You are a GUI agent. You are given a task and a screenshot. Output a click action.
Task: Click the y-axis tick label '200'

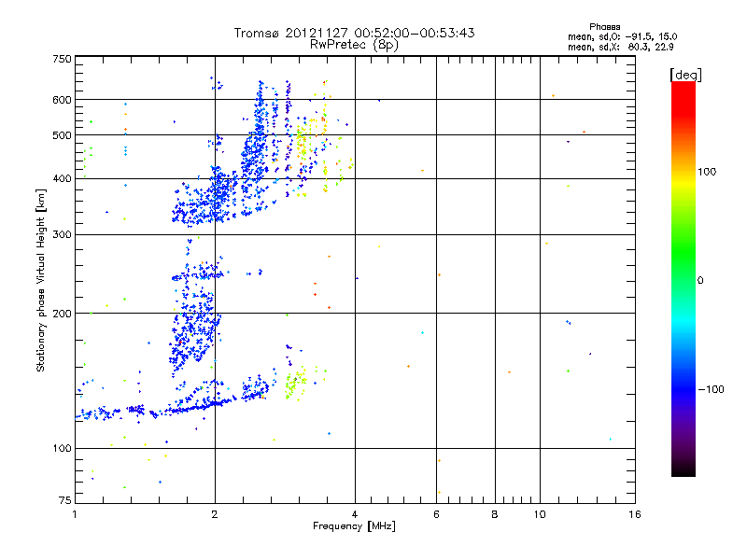pos(63,314)
